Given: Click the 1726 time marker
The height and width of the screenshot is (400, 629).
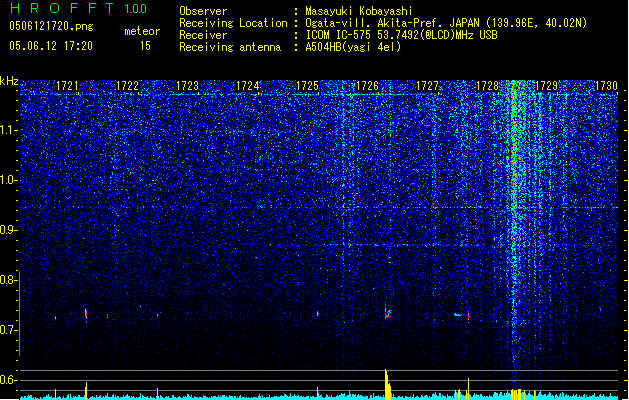Looking at the screenshot, I should click(x=367, y=86).
